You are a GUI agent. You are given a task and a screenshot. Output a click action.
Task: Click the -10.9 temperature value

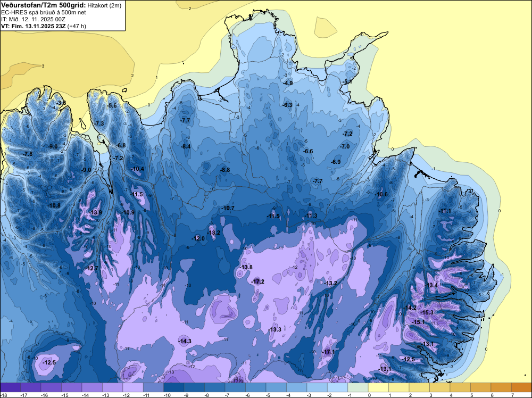tap(128, 212)
